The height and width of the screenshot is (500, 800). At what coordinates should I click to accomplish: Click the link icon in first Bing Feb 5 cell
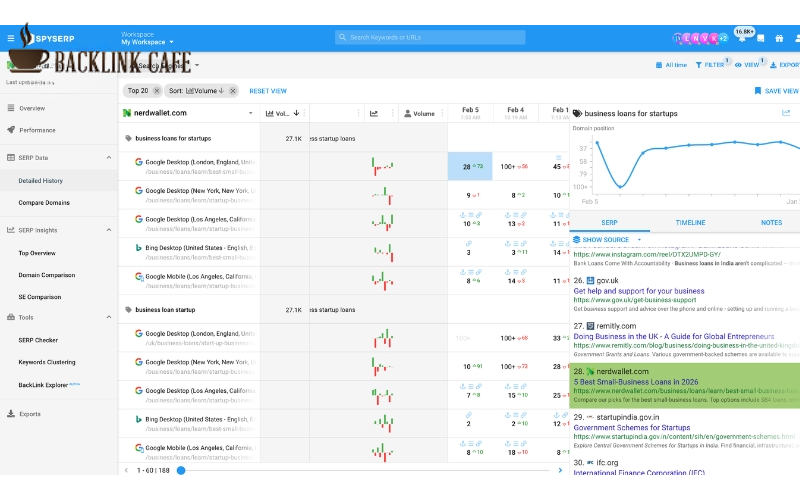point(468,243)
